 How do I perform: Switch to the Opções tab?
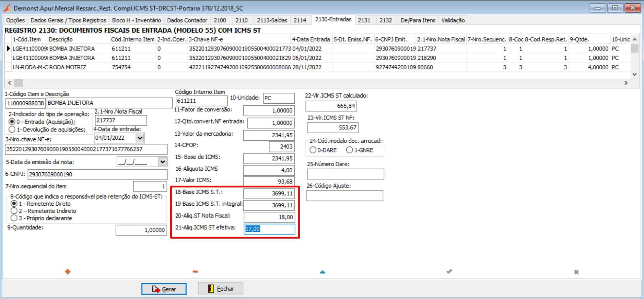point(15,20)
